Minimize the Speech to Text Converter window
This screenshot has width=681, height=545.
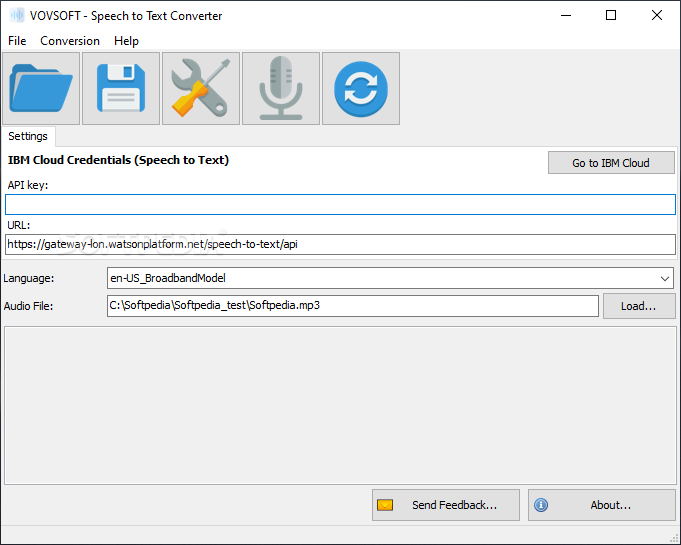coord(566,16)
